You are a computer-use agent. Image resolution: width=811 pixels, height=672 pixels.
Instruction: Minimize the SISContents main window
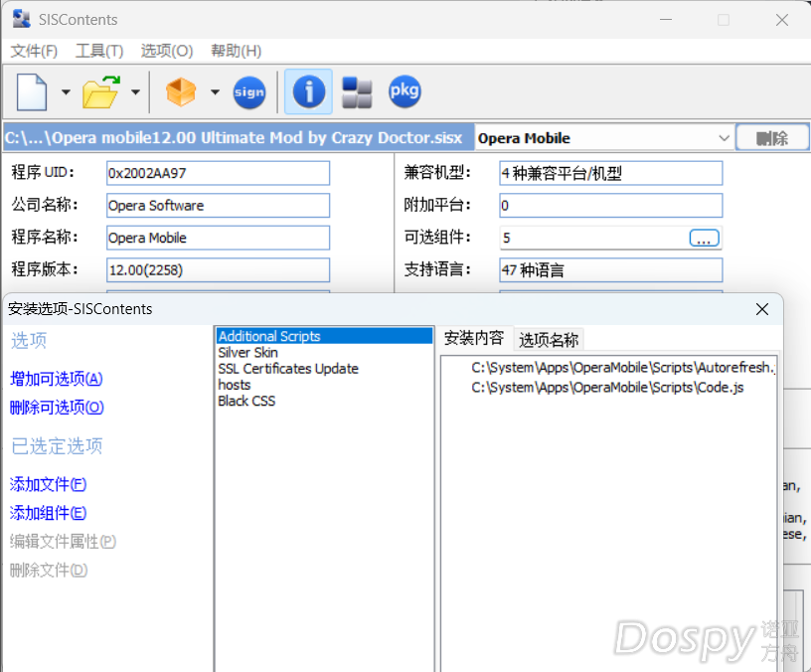(x=666, y=20)
